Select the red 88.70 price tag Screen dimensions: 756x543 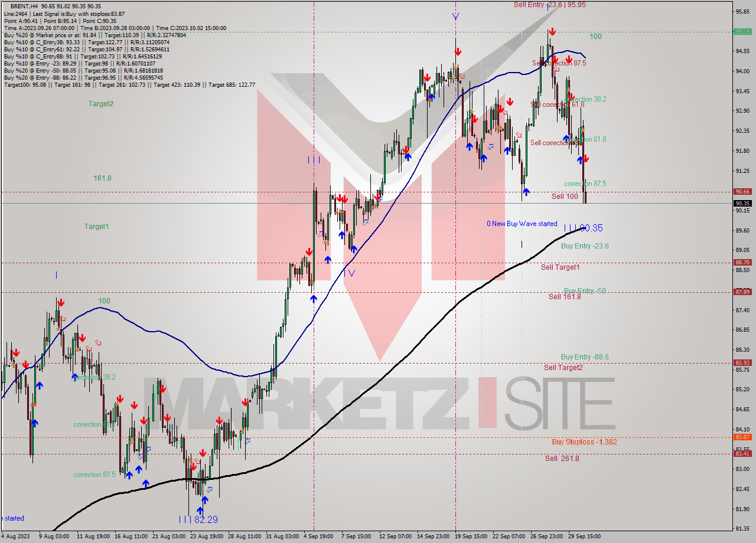pos(742,262)
